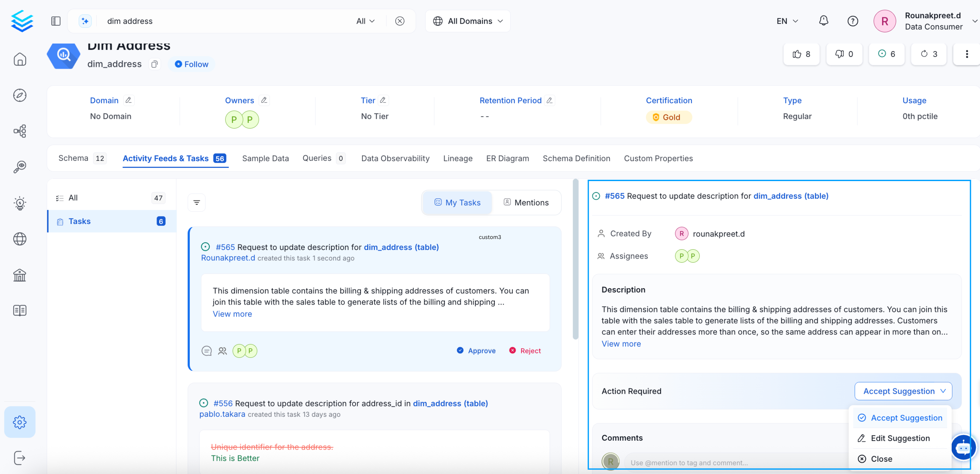980x474 pixels.
Task: Edit Owners with the pencil icon
Action: (264, 100)
